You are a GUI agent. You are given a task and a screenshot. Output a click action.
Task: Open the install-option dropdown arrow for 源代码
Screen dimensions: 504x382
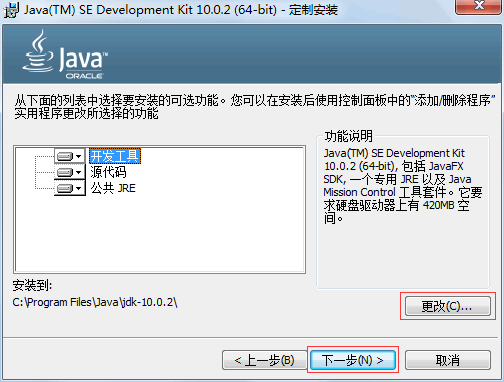click(79, 172)
